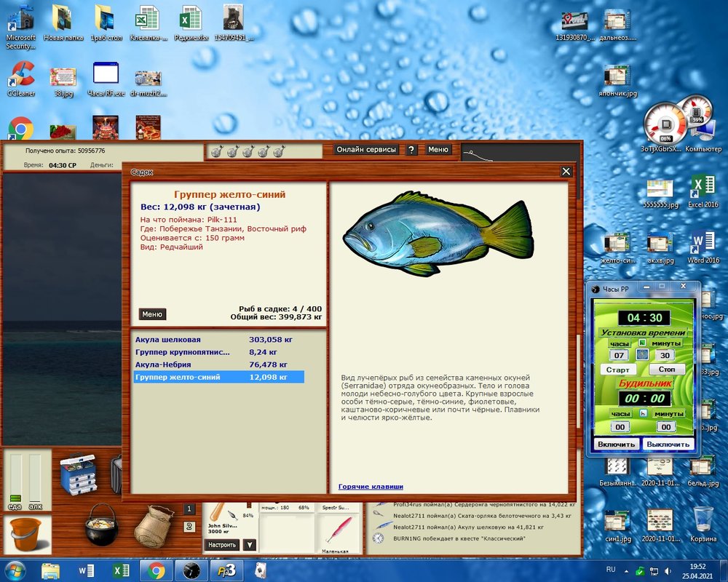The width and height of the screenshot is (728, 582).
Task: Click the Горячие клавиши link
Action: (371, 487)
